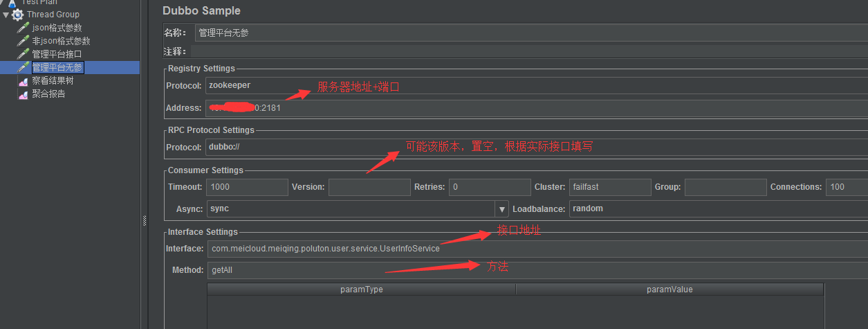The image size is (868, 329).
Task: Click the split pane divider handle
Action: click(x=145, y=220)
